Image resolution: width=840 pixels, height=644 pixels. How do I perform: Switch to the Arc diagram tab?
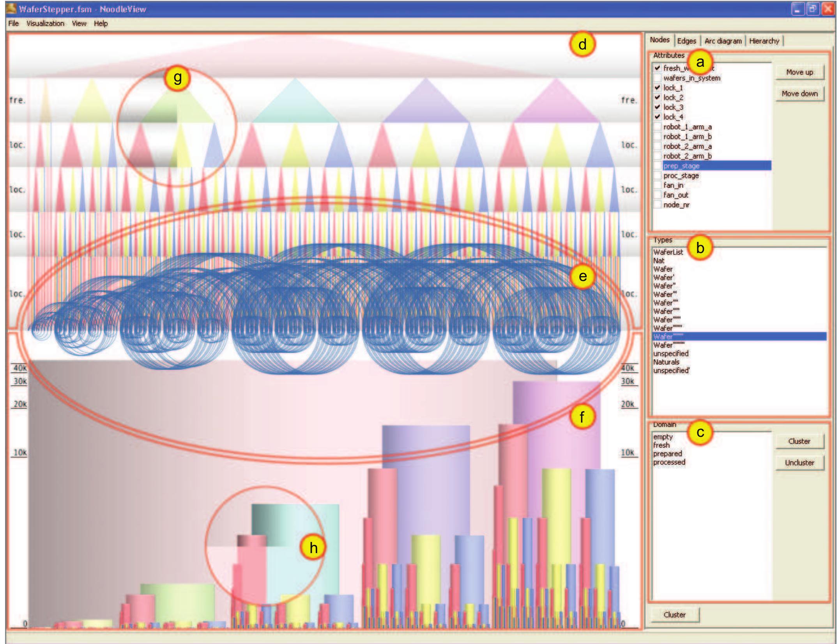(723, 41)
